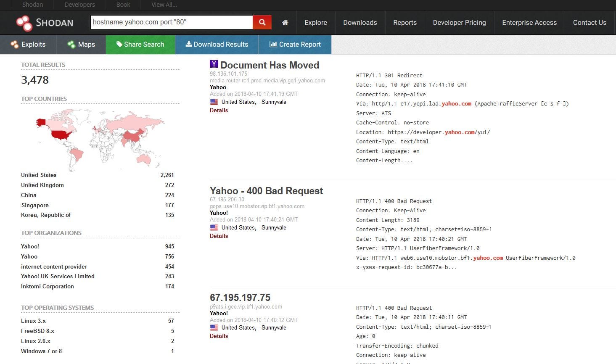Click the 3,478 total results count
Image resolution: width=616 pixels, height=364 pixels.
point(35,80)
